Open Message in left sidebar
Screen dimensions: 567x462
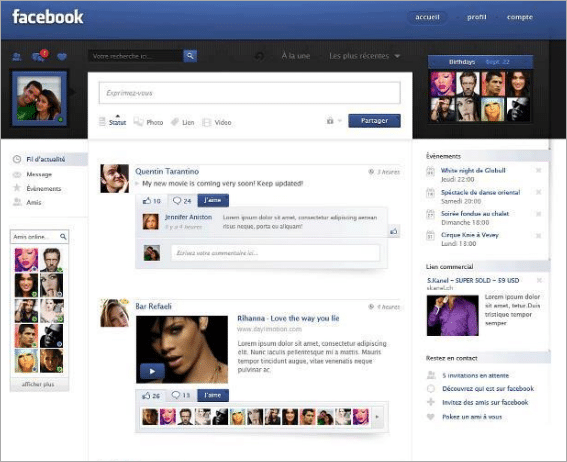pyautogui.click(x=39, y=174)
